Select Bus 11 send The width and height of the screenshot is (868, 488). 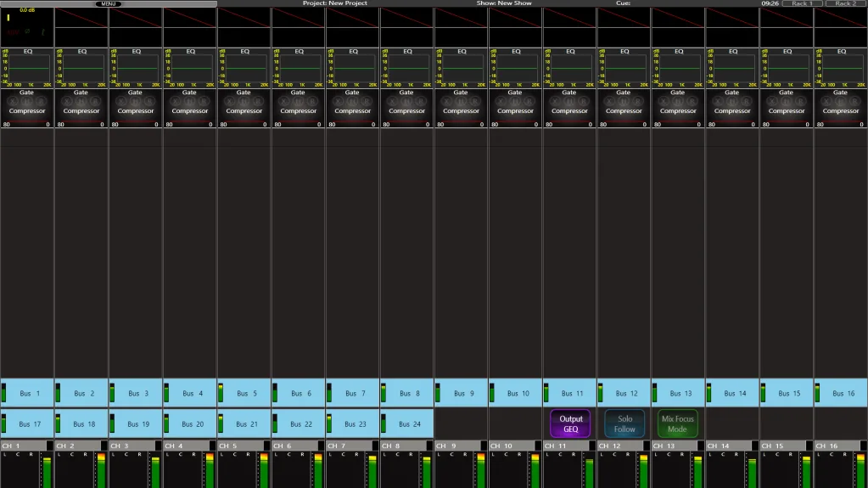pos(569,393)
